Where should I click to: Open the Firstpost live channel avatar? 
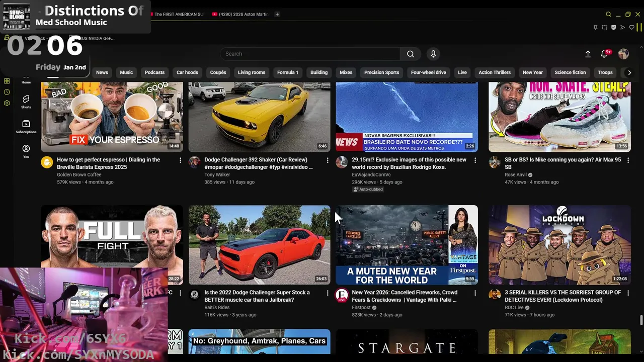point(342,295)
